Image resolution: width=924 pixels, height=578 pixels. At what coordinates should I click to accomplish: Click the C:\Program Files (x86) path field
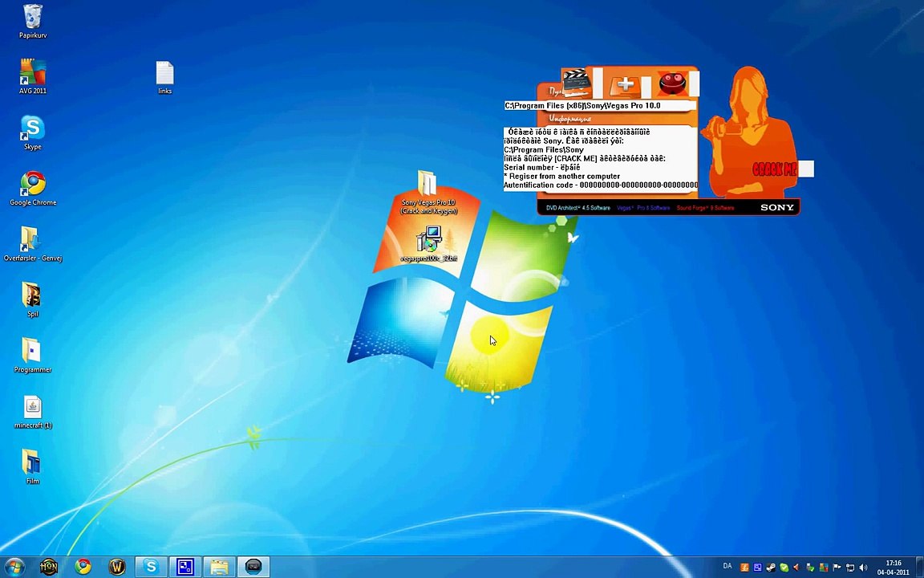[600, 106]
